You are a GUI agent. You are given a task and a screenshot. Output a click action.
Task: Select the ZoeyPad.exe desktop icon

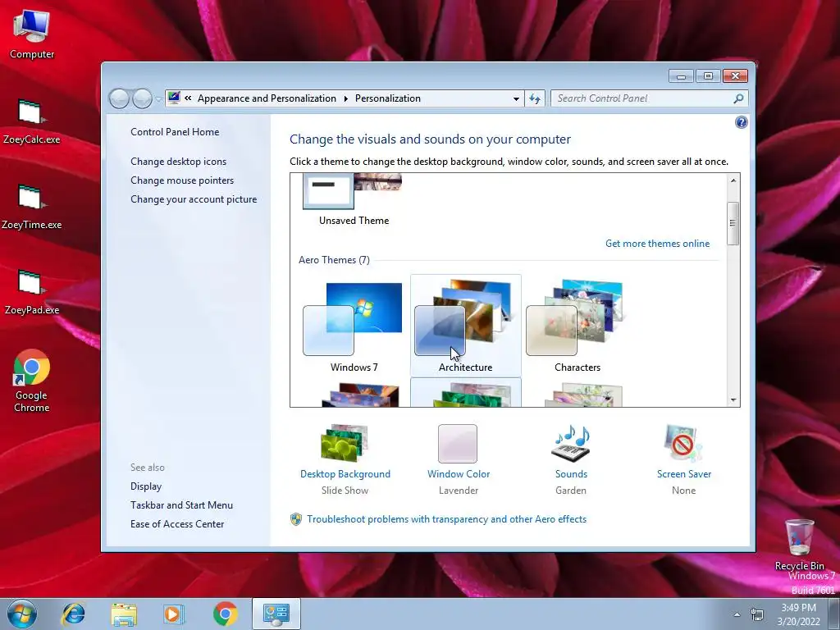(x=31, y=293)
